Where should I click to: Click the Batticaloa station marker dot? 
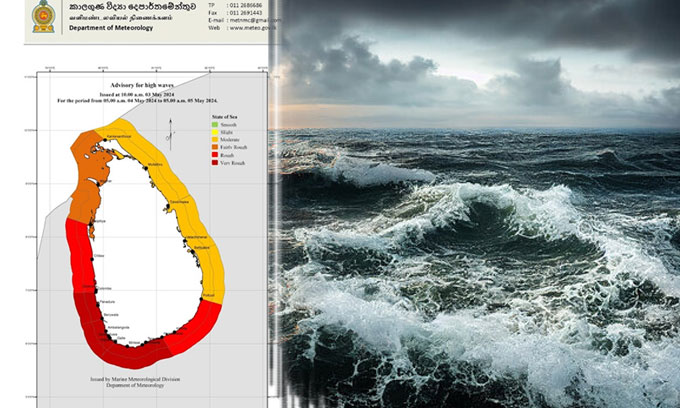pyautogui.click(x=192, y=251)
